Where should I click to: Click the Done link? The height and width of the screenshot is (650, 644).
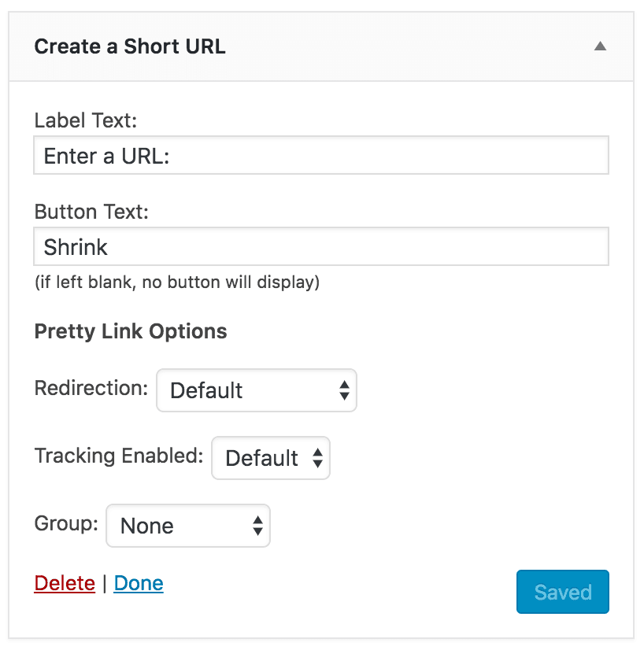[x=138, y=583]
